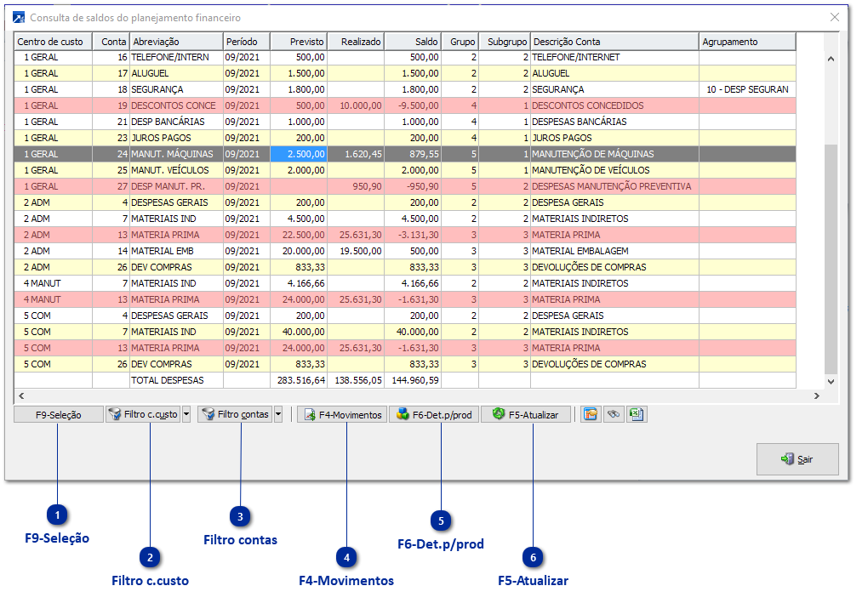Click the F4-Movimentos report icon
Image resolution: width=868 pixels, height=603 pixels.
(310, 415)
